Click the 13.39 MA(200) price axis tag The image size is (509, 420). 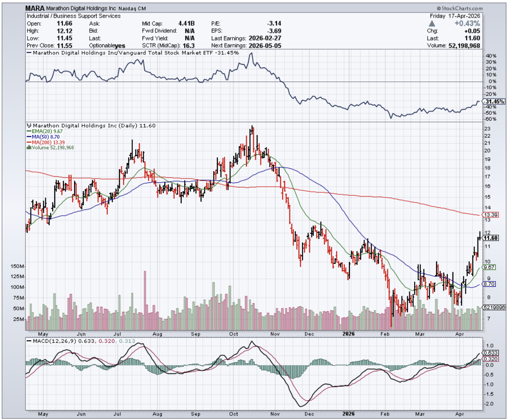click(x=491, y=215)
